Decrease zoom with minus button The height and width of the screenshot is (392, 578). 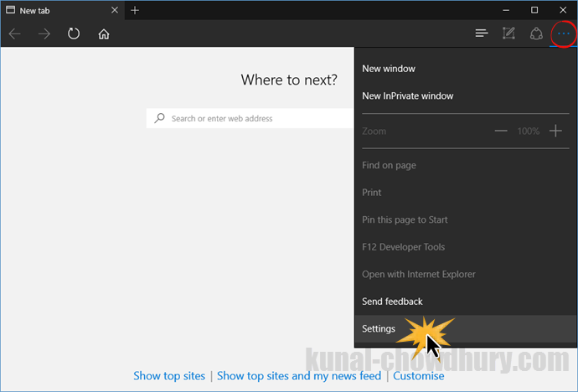tap(501, 131)
